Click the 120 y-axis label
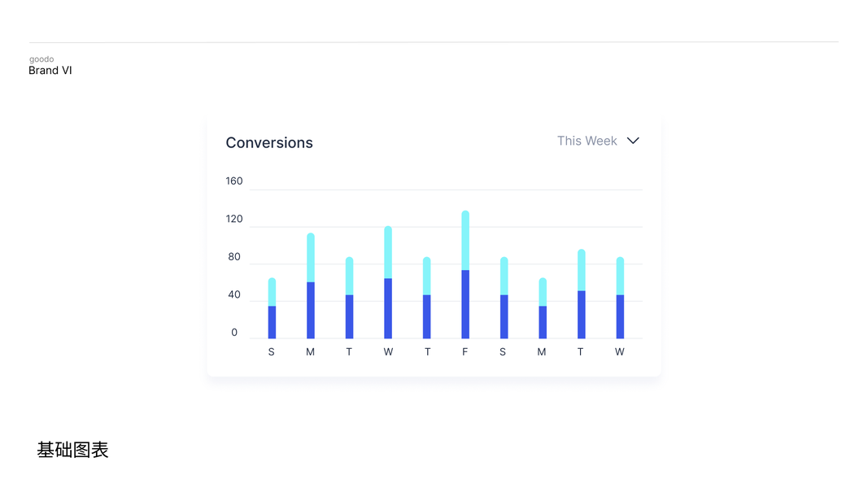Screen dimensions: 868x488 click(x=234, y=219)
